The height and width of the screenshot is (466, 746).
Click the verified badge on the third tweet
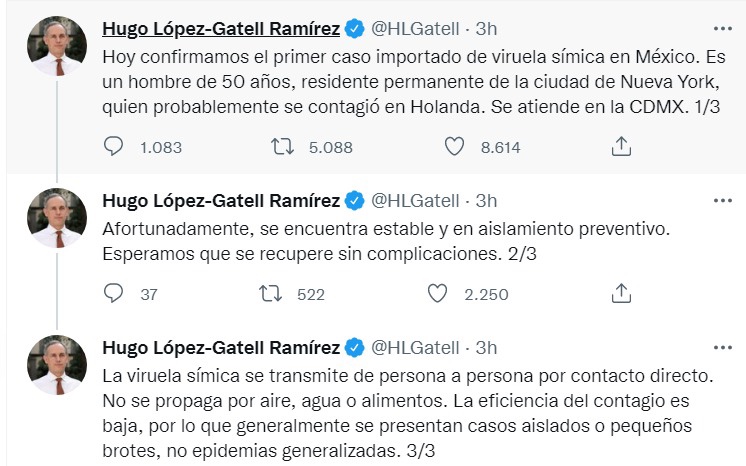[354, 348]
